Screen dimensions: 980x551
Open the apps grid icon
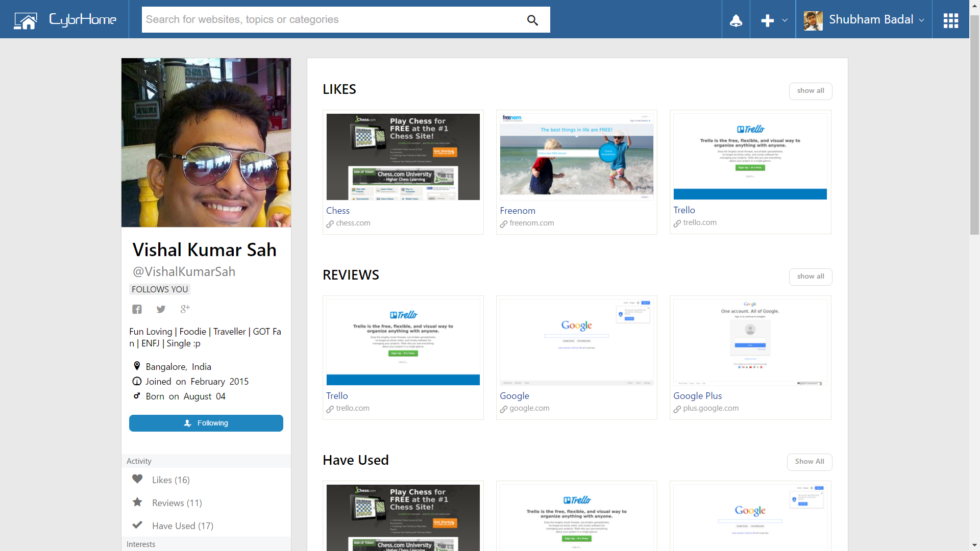pos(950,20)
